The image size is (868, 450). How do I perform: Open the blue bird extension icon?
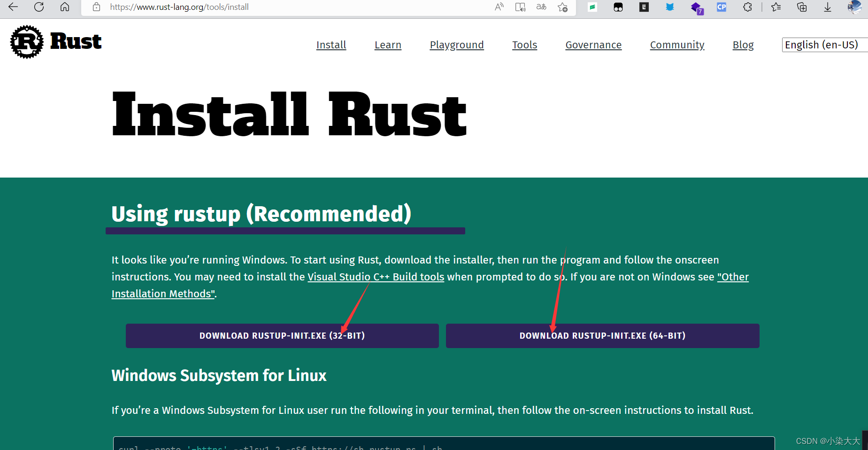(x=670, y=7)
